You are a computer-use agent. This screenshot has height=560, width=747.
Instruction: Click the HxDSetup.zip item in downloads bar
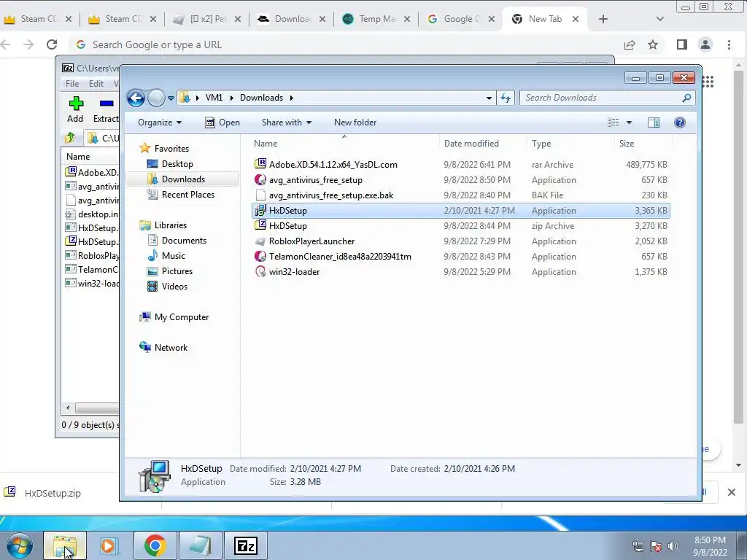click(x=53, y=493)
